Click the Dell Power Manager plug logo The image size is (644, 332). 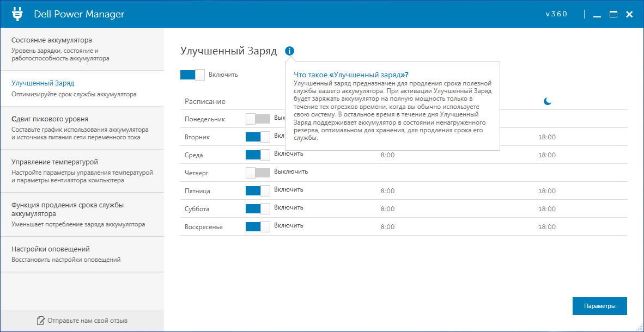coord(17,14)
